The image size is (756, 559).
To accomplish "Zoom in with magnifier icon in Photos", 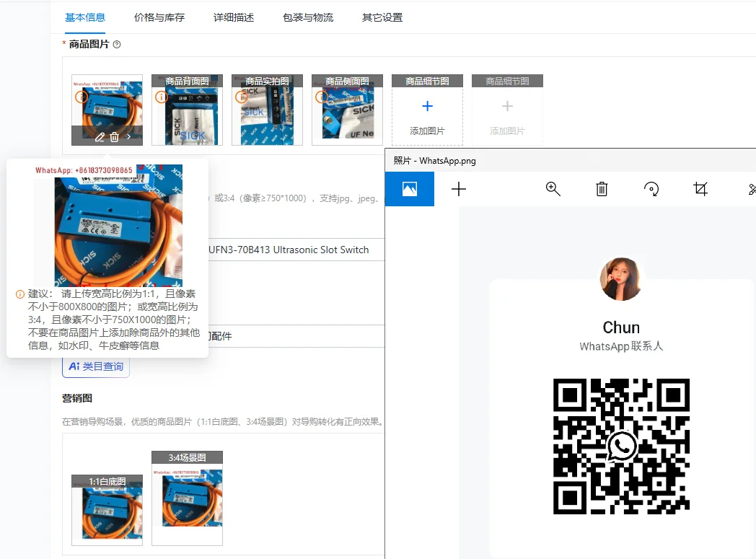I will 553,189.
